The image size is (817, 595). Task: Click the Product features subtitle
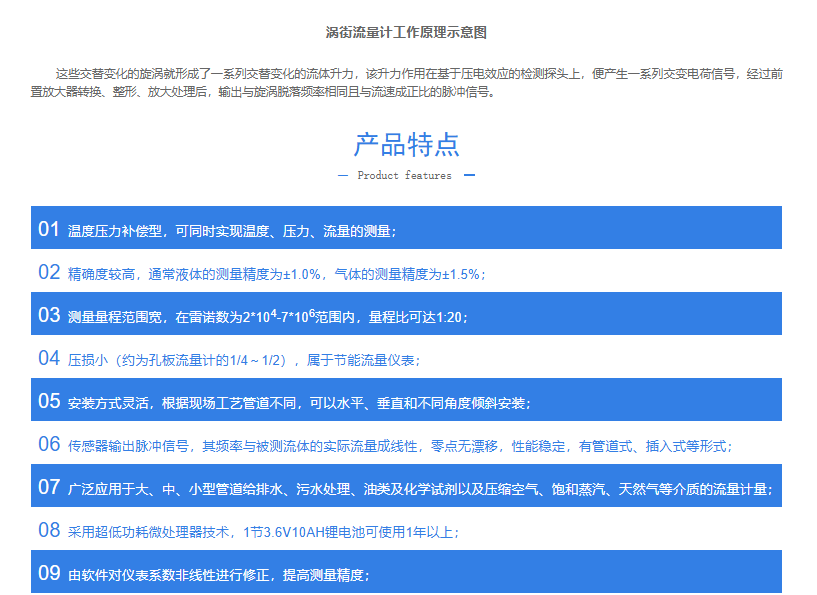404,175
